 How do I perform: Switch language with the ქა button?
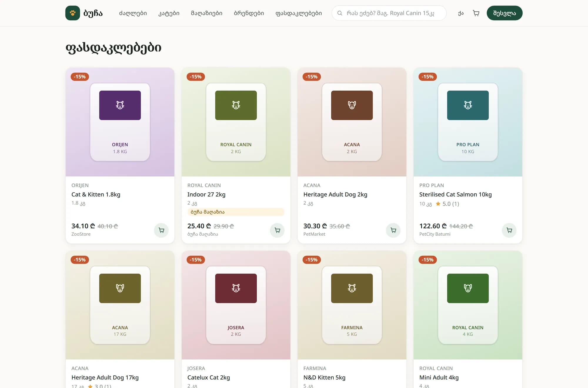click(x=461, y=13)
